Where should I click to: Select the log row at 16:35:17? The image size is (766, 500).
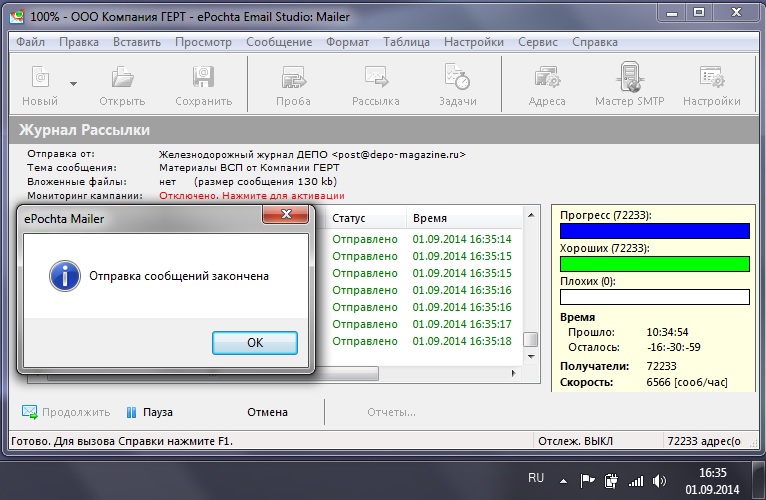[422, 324]
